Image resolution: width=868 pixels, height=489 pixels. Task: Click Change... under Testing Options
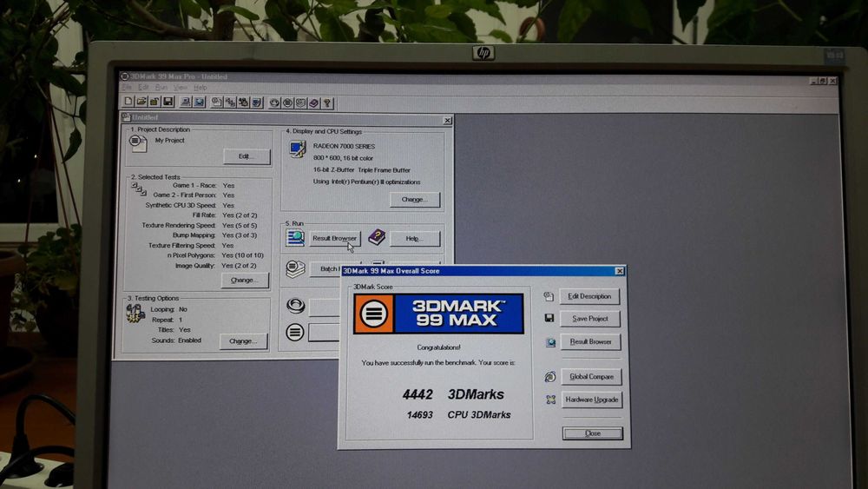tap(244, 341)
